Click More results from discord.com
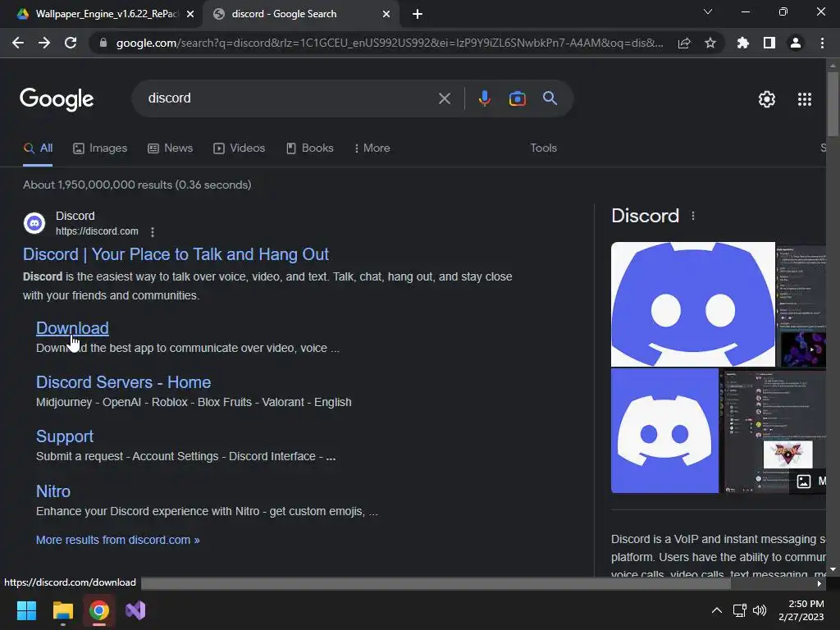 tap(118, 540)
